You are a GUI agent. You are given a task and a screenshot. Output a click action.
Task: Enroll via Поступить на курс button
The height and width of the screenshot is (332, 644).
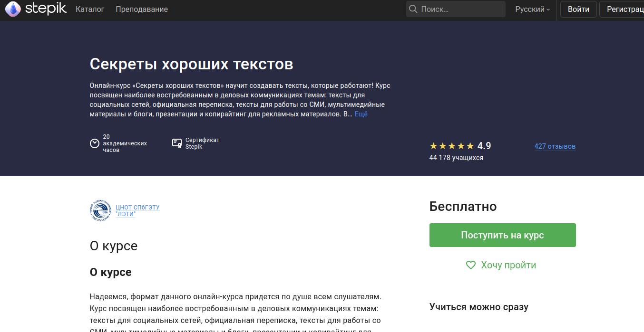(502, 235)
